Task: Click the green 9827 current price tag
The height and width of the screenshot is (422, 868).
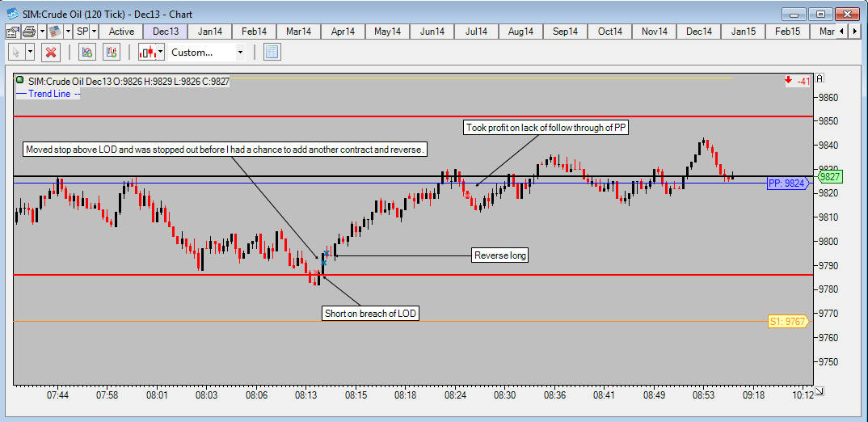Action: click(x=828, y=177)
